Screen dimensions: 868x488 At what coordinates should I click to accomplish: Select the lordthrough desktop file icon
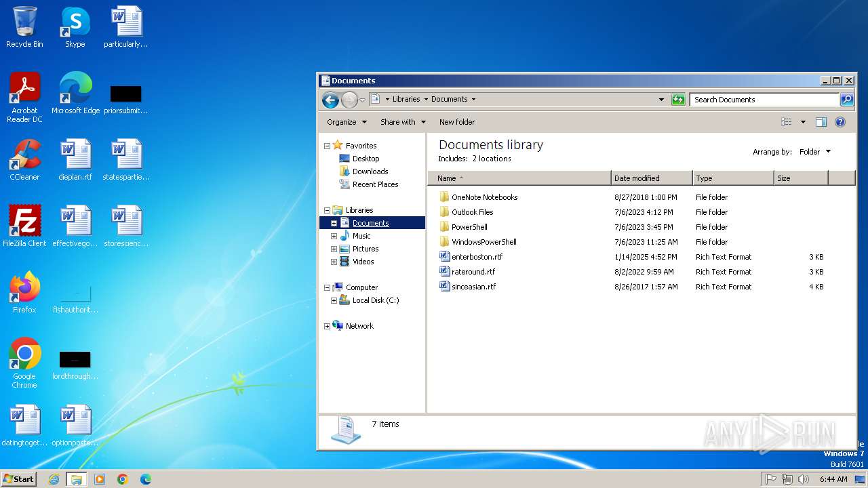pyautogui.click(x=75, y=365)
